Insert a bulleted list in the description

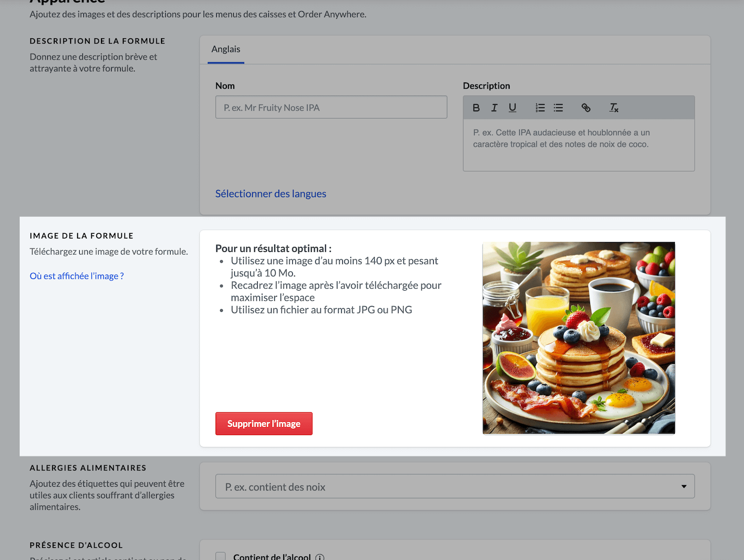tap(558, 108)
